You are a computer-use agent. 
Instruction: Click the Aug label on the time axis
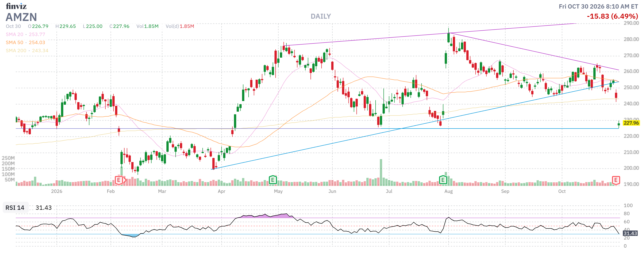pos(449,191)
